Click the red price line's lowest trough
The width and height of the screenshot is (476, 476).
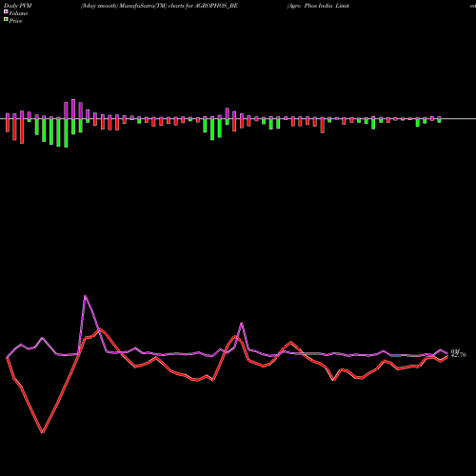(43, 432)
